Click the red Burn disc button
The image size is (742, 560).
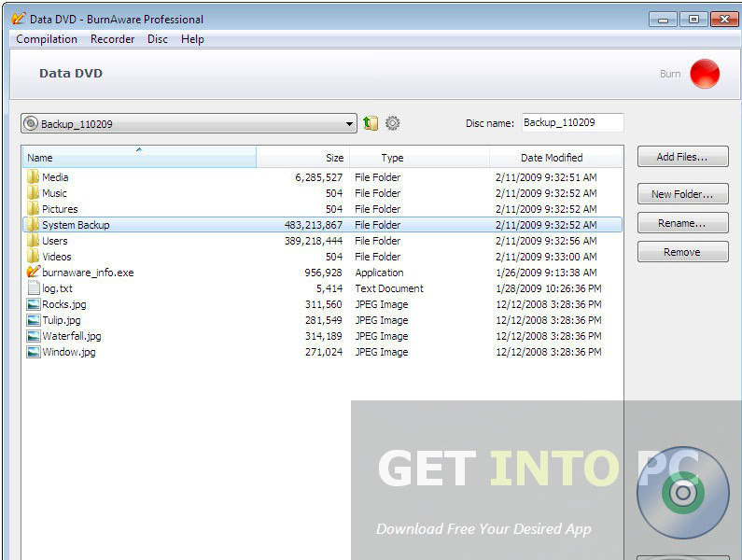pos(705,74)
